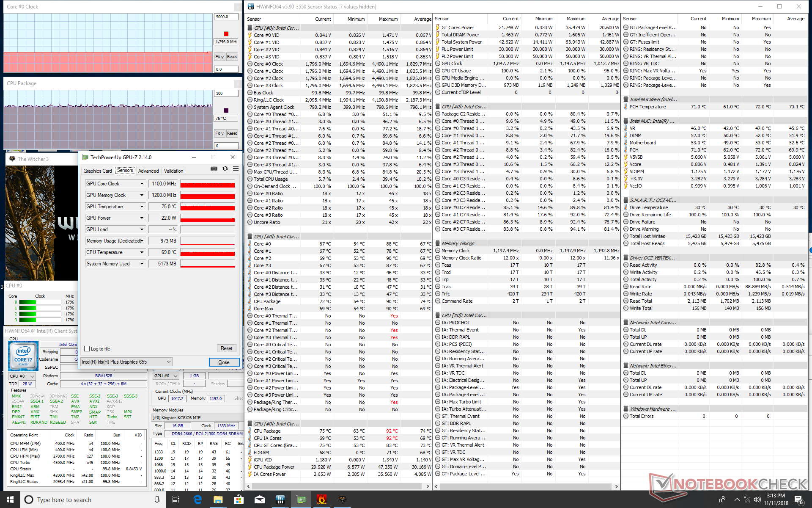
Task: Show hidden system tray icons
Action: point(737,500)
